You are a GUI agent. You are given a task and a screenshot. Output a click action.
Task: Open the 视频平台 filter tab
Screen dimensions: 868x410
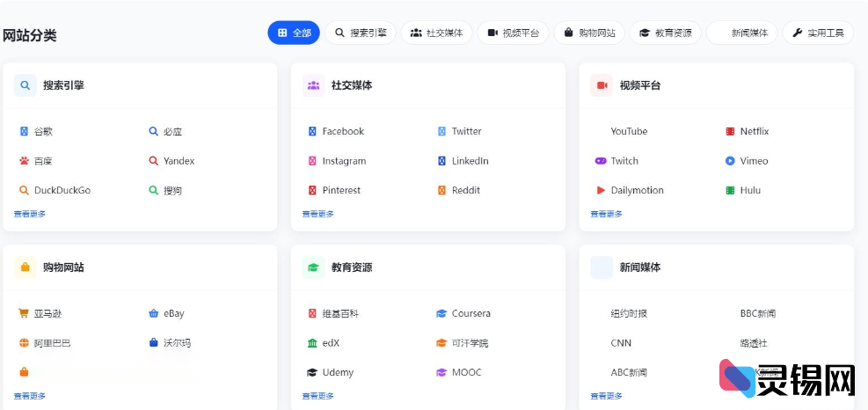tap(514, 33)
